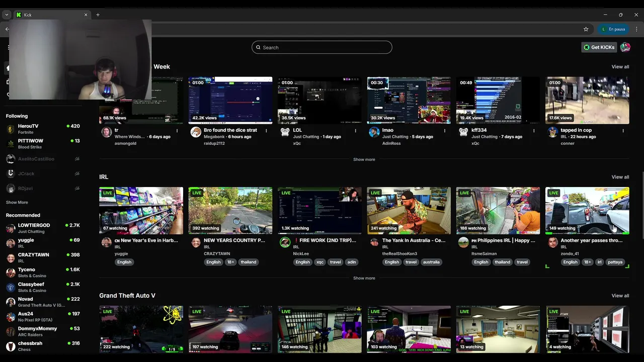Go back with the browser back arrow
This screenshot has height=362, width=644.
7,29
